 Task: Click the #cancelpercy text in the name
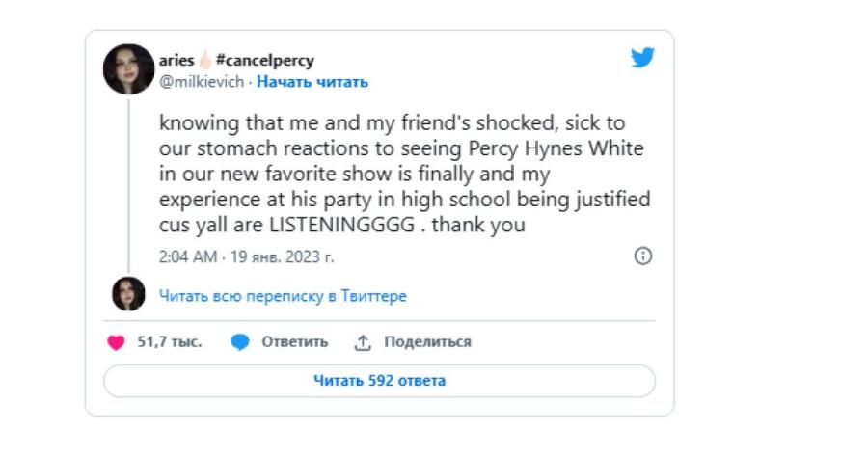click(264, 61)
